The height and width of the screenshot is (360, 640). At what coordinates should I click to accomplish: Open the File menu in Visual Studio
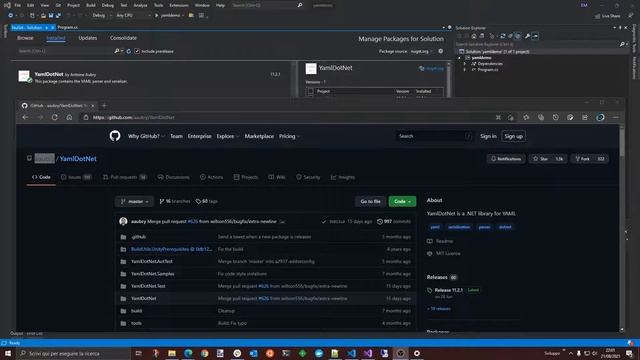[18, 5]
